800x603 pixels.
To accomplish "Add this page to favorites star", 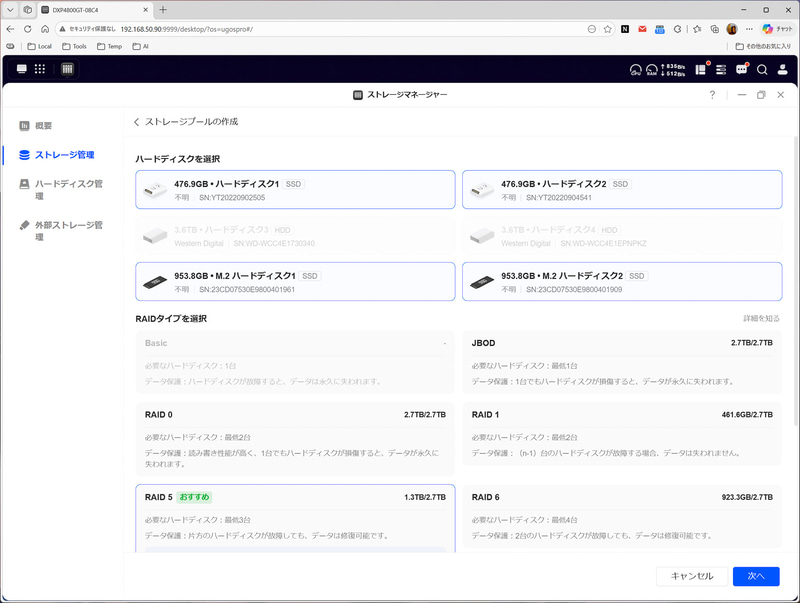I will 608,29.
